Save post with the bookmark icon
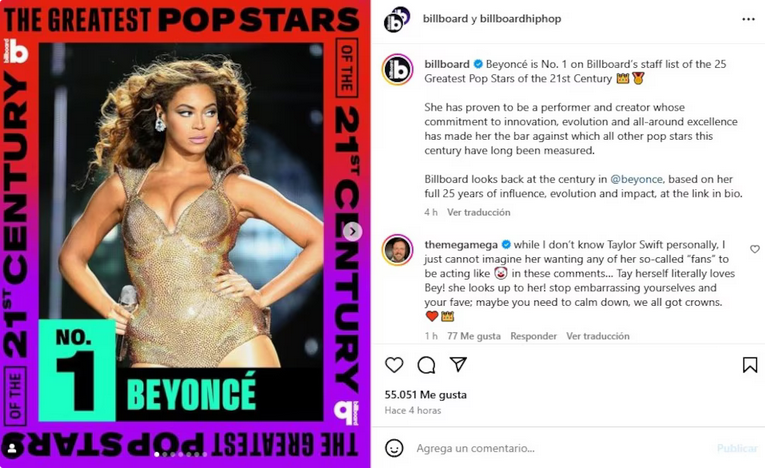 [x=750, y=365]
